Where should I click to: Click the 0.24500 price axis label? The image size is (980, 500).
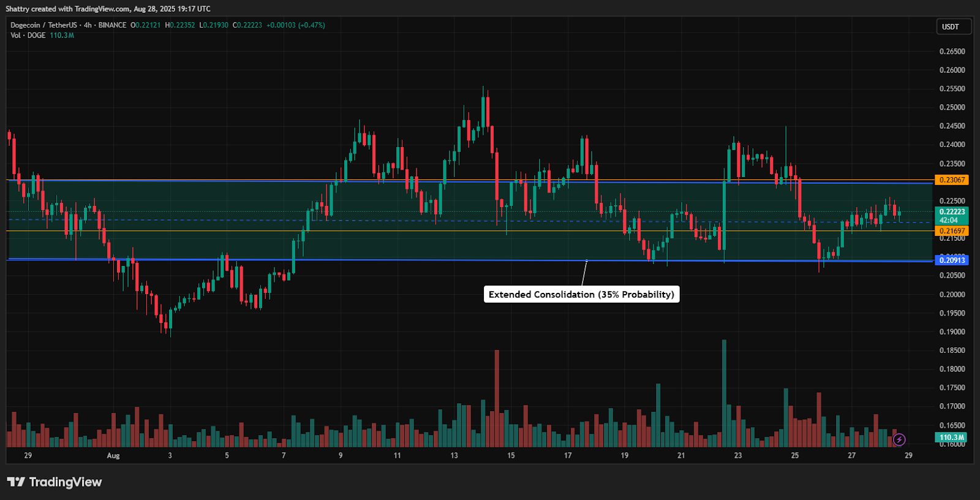pyautogui.click(x=952, y=126)
